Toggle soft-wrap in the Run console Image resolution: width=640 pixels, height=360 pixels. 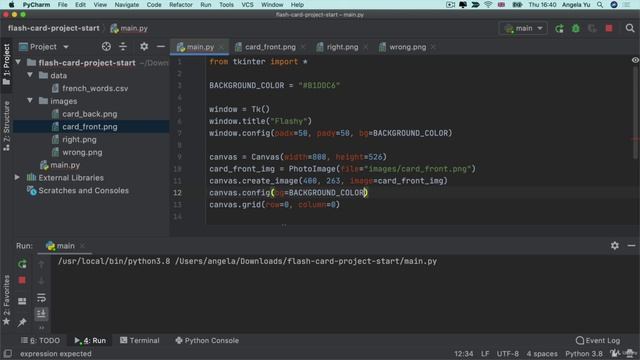(x=41, y=298)
